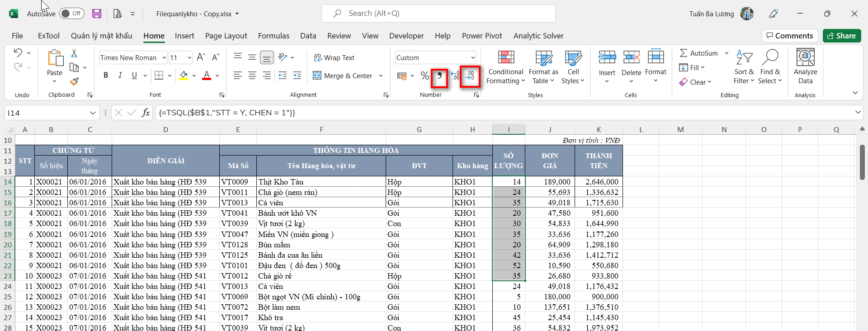Open Find & Select menu

[770, 67]
